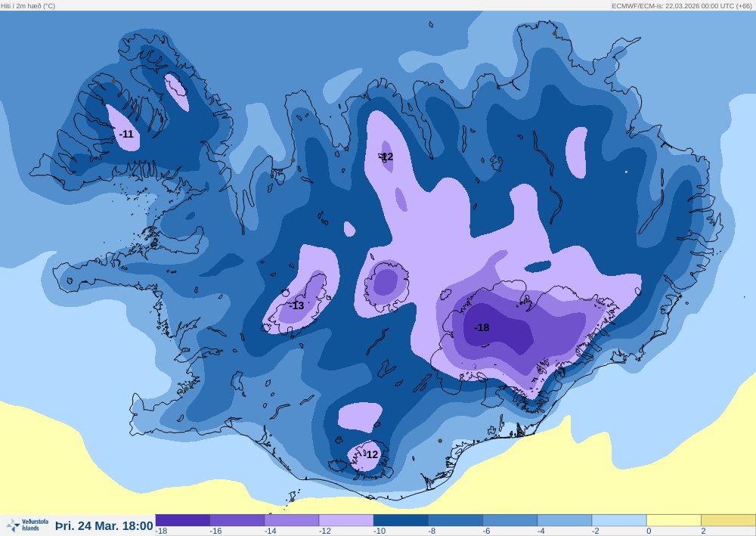
Task: Click the legend scale's 0 tick label
Action: pyautogui.click(x=649, y=531)
